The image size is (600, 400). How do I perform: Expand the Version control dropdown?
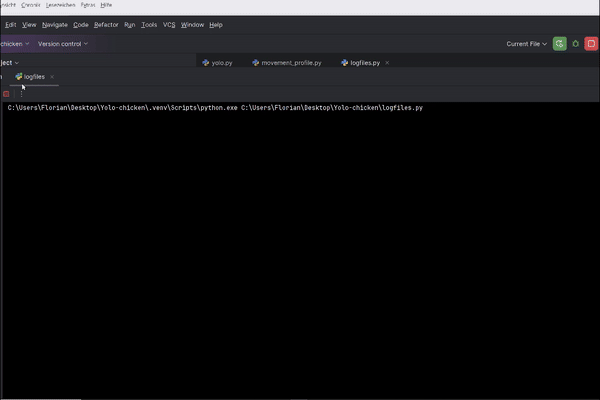click(x=63, y=44)
